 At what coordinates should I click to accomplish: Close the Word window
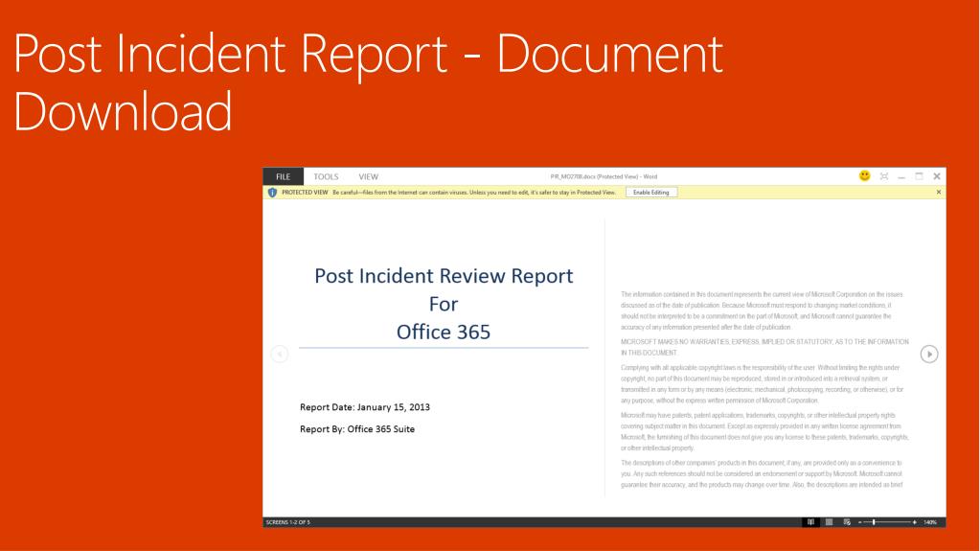click(x=937, y=176)
